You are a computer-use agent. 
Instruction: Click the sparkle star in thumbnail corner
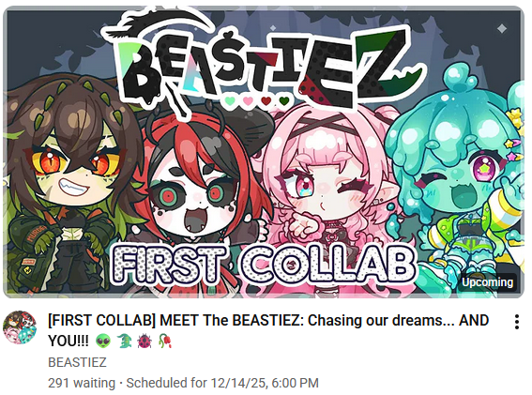coord(501,29)
